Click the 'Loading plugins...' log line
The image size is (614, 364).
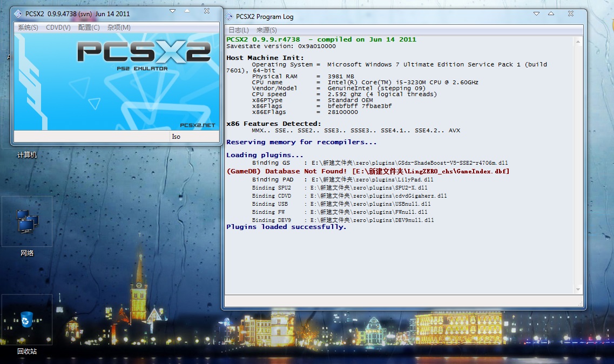click(x=265, y=155)
